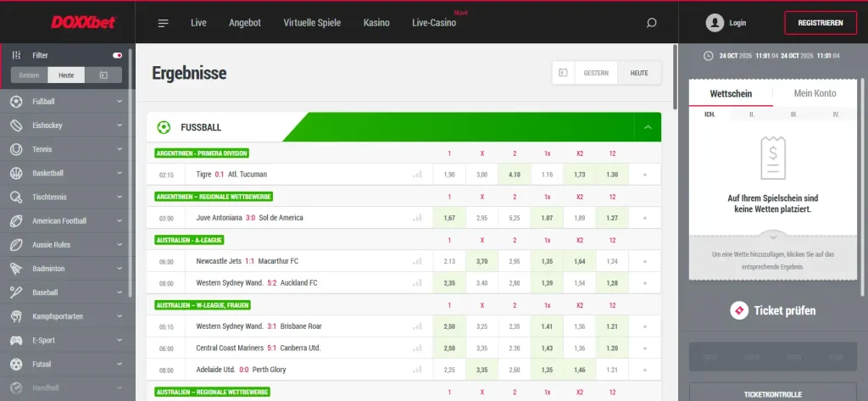Collapse the FUSSBALL results section
This screenshot has width=868, height=401.
coord(648,127)
